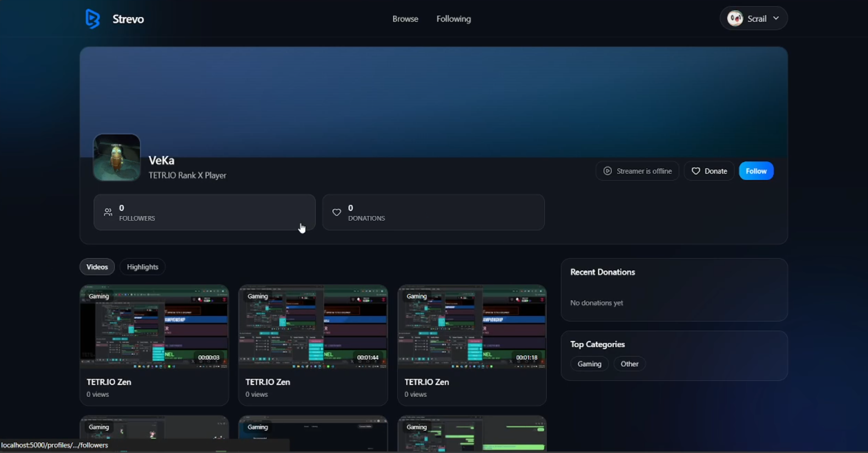The height and width of the screenshot is (453, 868).
Task: Click the followers people icon
Action: pyautogui.click(x=108, y=212)
